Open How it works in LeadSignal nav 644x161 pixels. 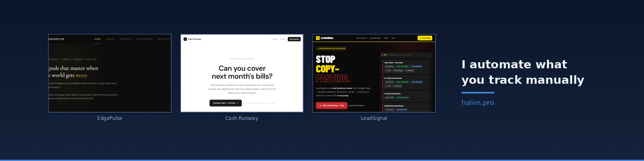[x=361, y=38]
